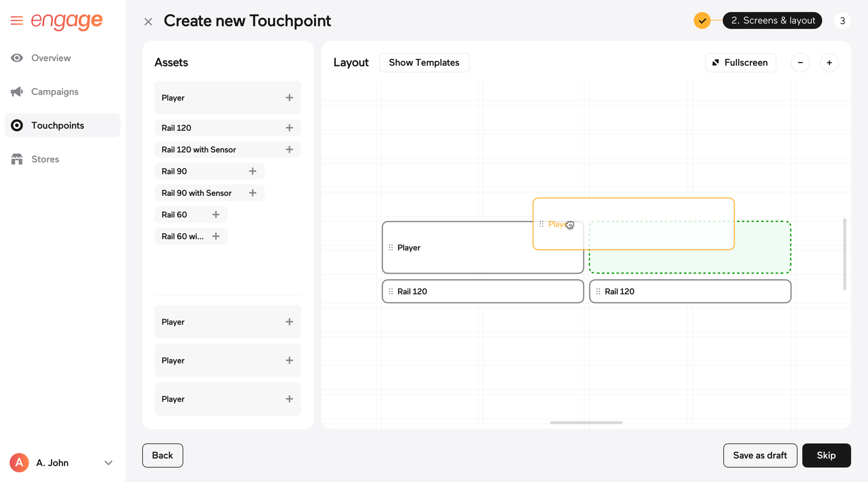The image size is (868, 482).
Task: Expand the A. John account menu
Action: tap(108, 463)
